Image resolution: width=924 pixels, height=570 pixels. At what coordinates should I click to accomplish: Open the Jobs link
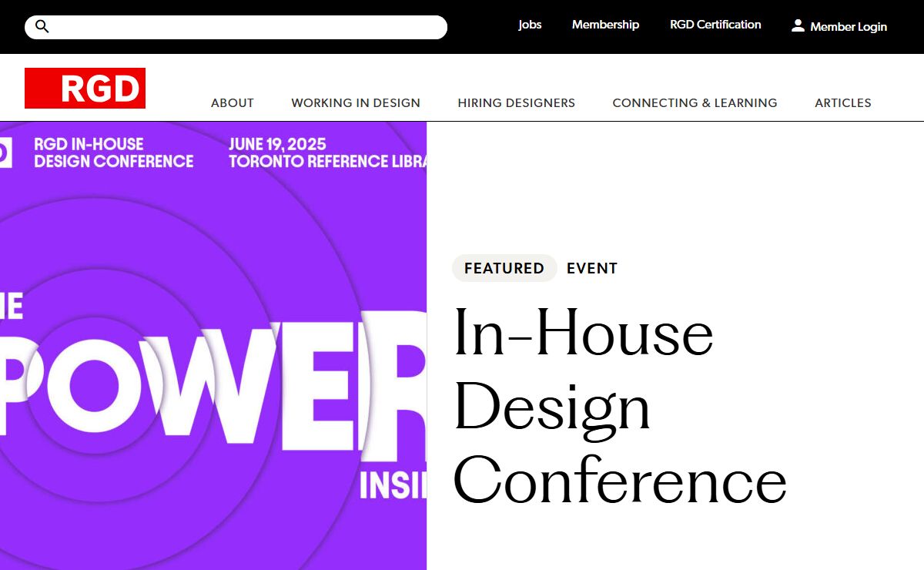530,25
